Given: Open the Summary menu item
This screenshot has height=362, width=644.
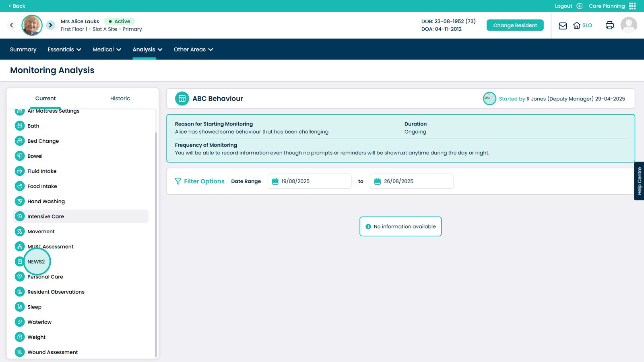Looking at the screenshot, I should coord(23,49).
